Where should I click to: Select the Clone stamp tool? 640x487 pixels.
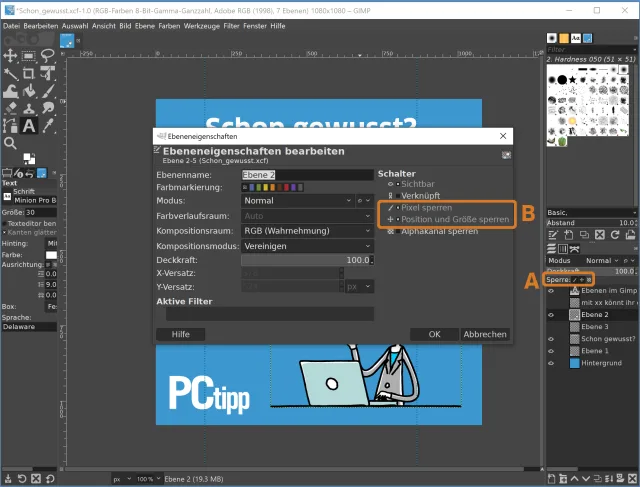(29, 108)
